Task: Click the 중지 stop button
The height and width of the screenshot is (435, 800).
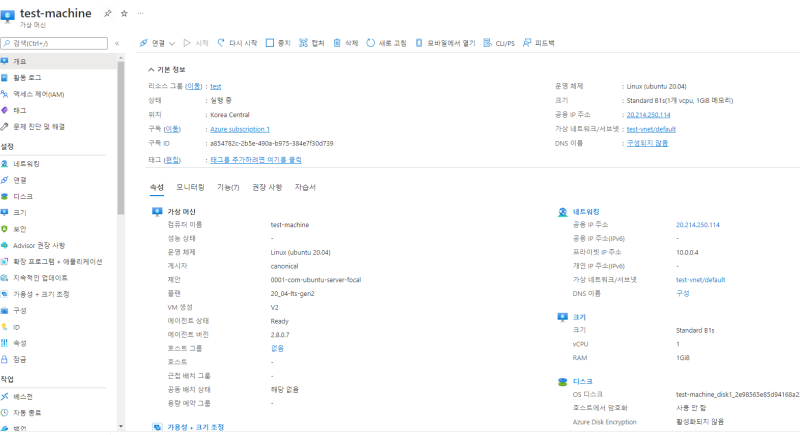Action: tap(278, 43)
